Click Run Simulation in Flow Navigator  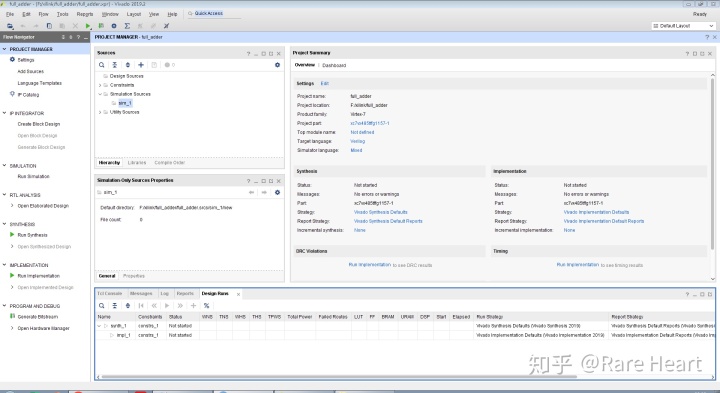point(33,176)
